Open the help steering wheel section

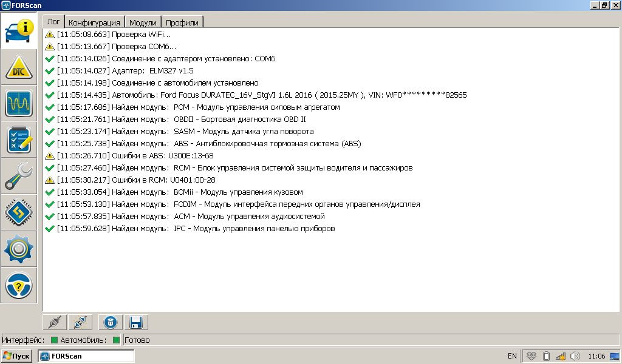click(19, 286)
